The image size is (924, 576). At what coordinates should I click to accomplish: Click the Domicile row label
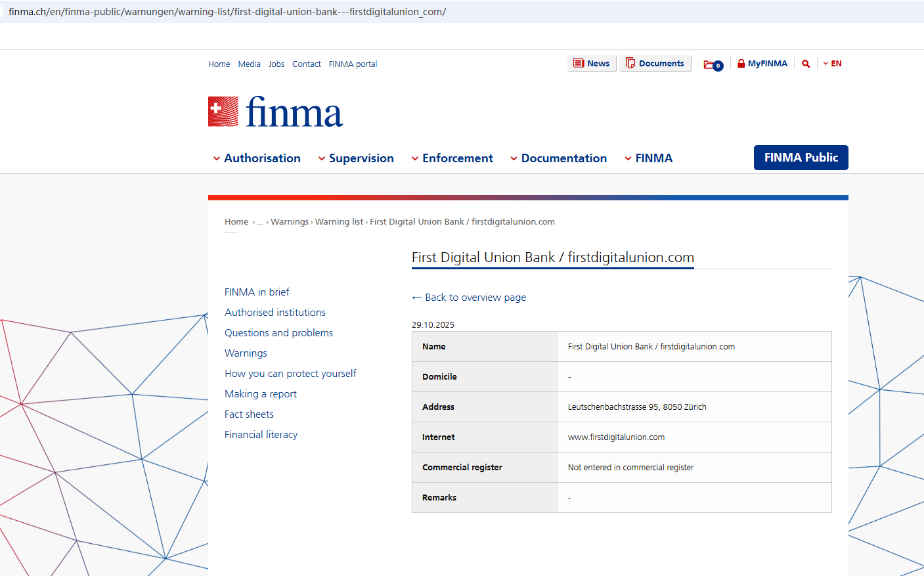point(439,377)
